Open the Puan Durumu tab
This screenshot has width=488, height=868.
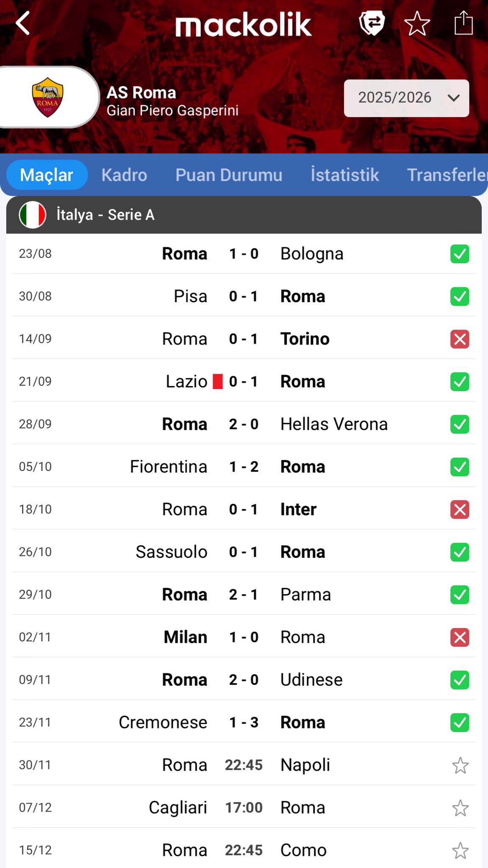coord(229,175)
